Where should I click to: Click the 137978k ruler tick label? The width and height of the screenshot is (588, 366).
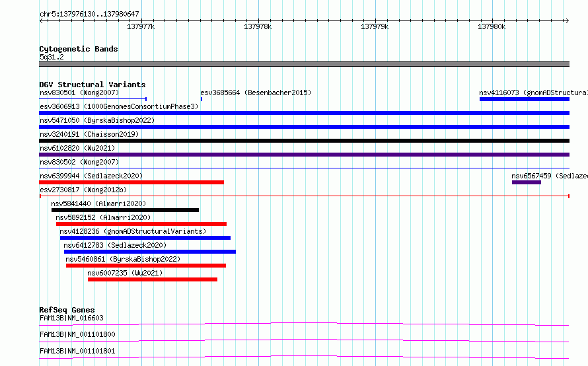(258, 26)
